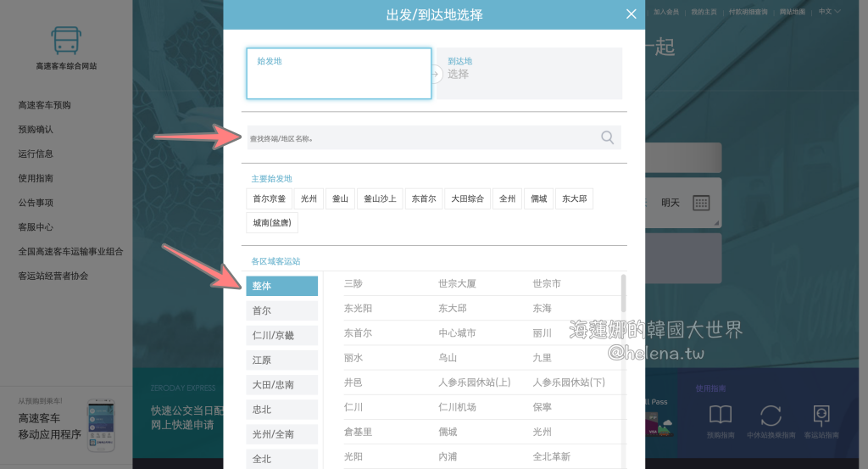This screenshot has width=868, height=469.
Task: Pick terminal 人参乐园休站(下)
Action: (x=569, y=382)
